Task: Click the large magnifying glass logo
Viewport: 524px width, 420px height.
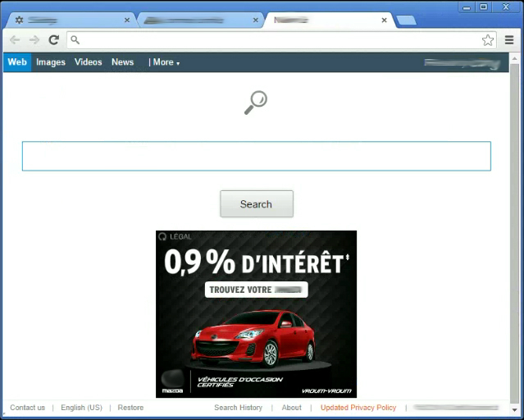Action: click(256, 103)
